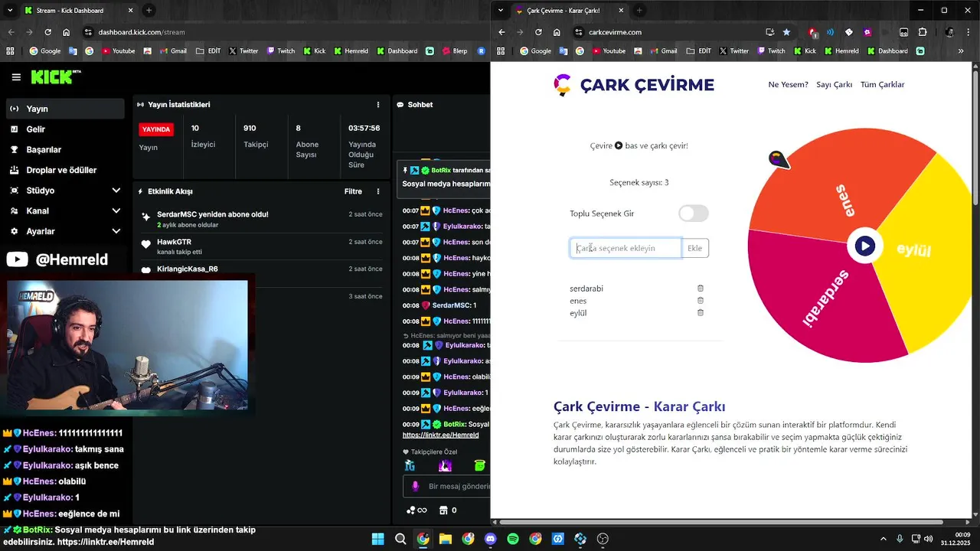Image resolution: width=980 pixels, height=551 pixels.
Task: Expand the Ayarlar section chevron
Action: pyautogui.click(x=116, y=231)
